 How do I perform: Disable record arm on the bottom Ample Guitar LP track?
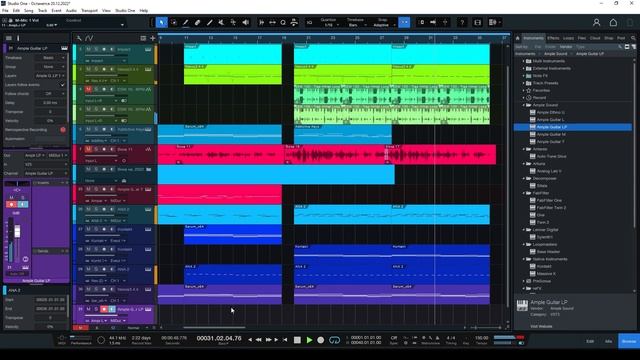click(104, 309)
